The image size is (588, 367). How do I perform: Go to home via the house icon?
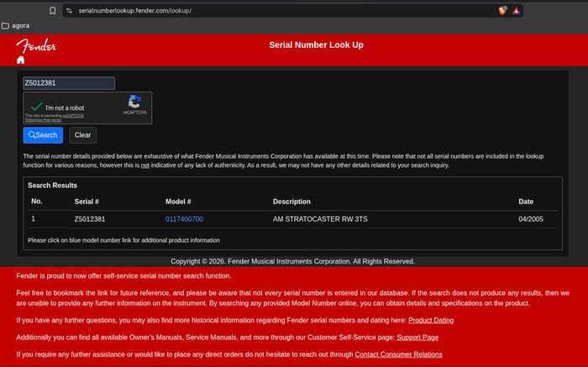[21, 60]
